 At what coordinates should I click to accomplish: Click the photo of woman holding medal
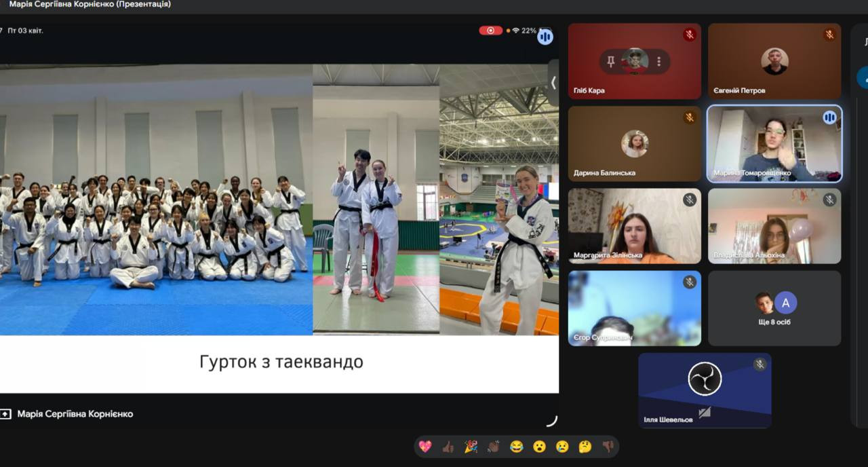[x=499, y=200]
